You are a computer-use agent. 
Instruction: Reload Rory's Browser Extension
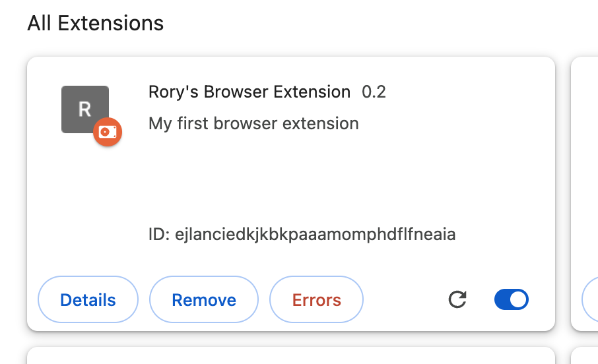[457, 300]
